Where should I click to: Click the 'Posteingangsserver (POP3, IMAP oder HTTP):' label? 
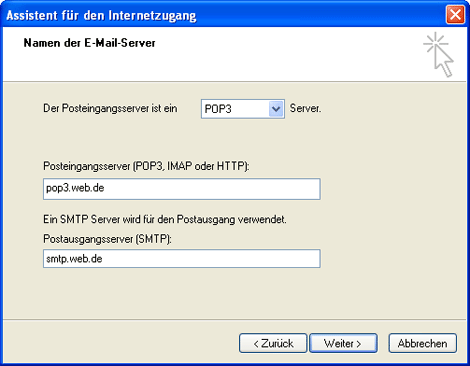146,166
